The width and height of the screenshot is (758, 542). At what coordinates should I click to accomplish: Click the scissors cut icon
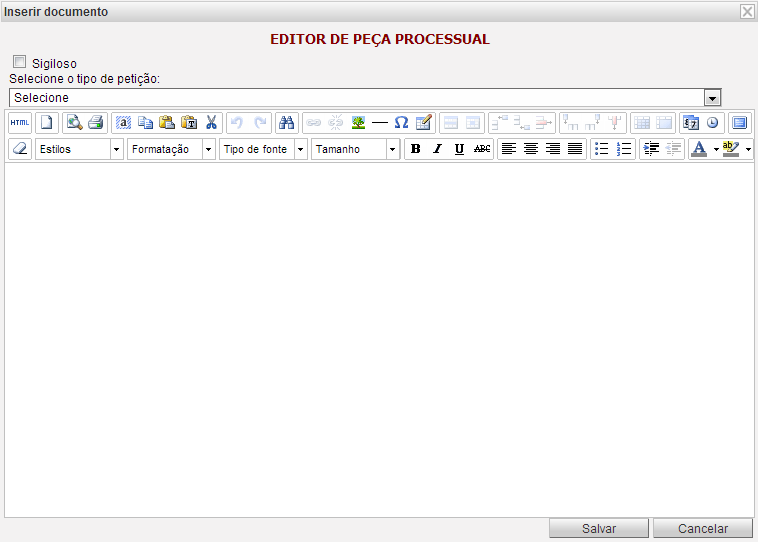pyautogui.click(x=211, y=123)
